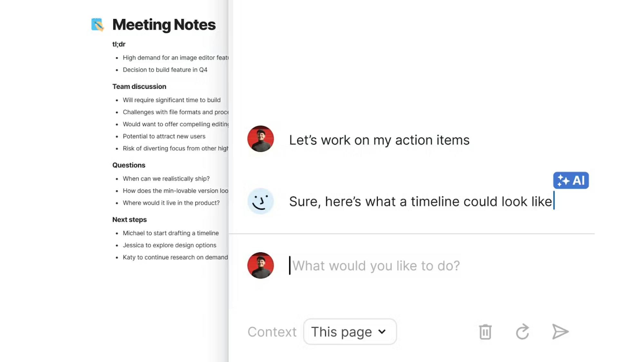Click the Let's work on my action items message

[379, 140]
